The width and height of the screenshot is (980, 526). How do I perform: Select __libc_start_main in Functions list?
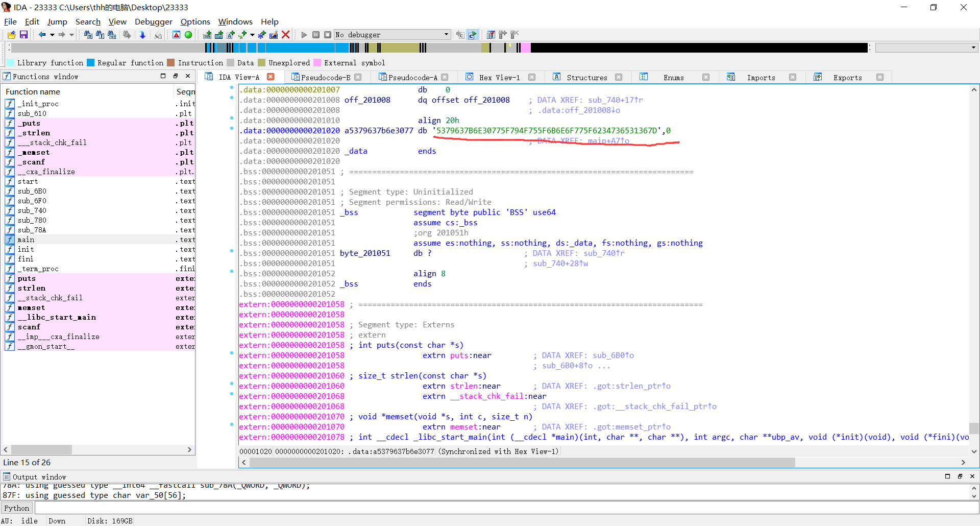[100, 317]
